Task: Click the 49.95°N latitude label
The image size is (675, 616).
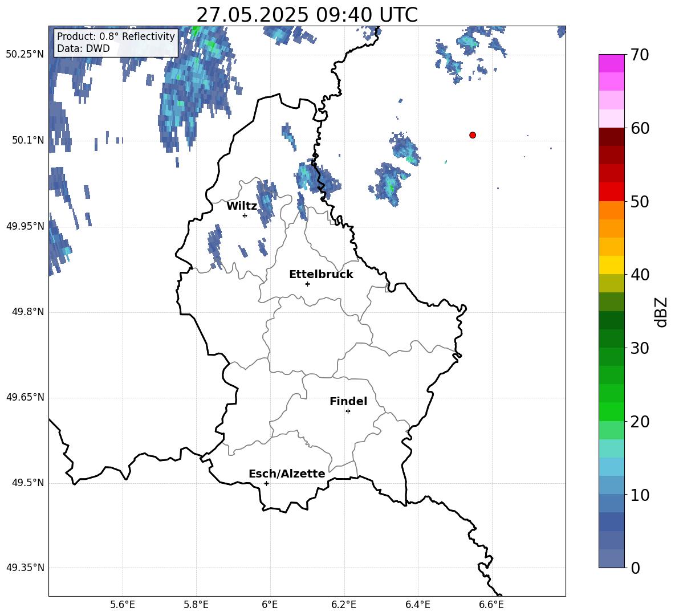Action: point(25,226)
